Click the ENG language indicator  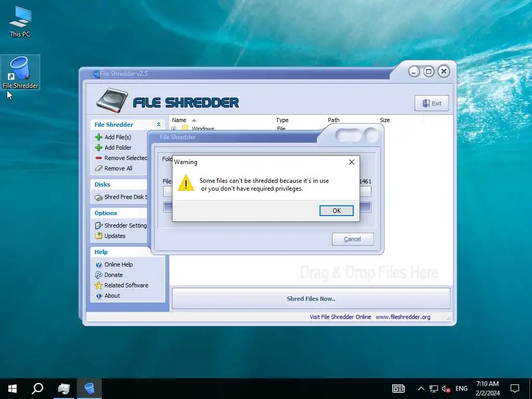point(461,389)
